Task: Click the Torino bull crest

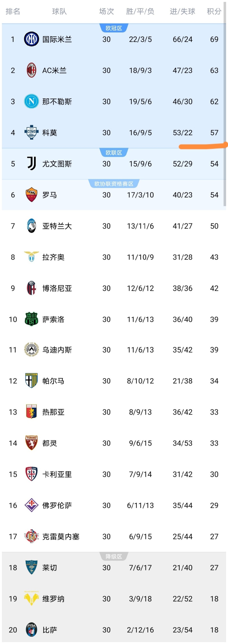Action: [x=31, y=443]
